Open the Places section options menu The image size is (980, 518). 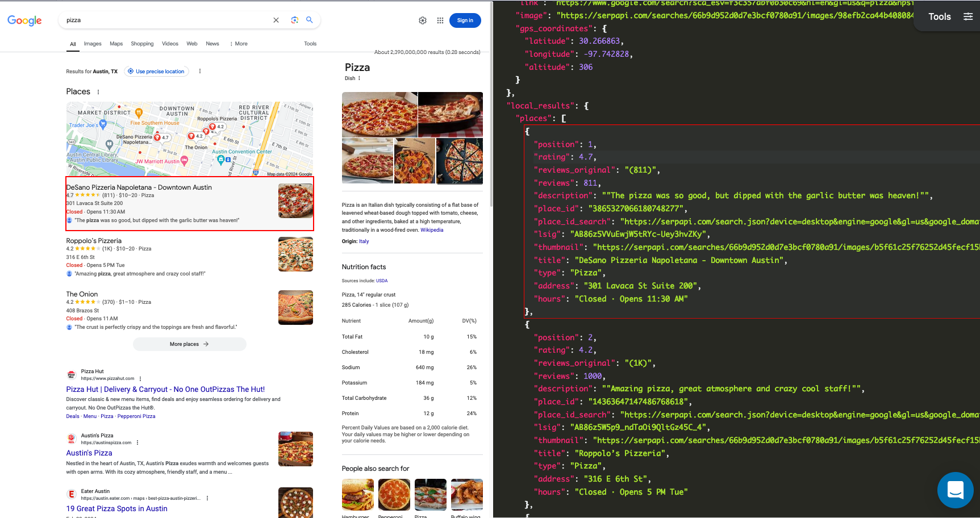point(98,92)
